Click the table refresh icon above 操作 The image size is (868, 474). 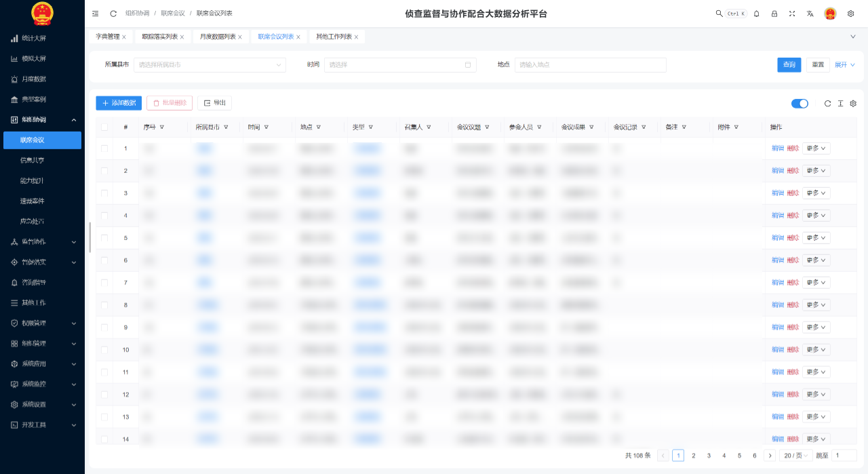point(827,104)
